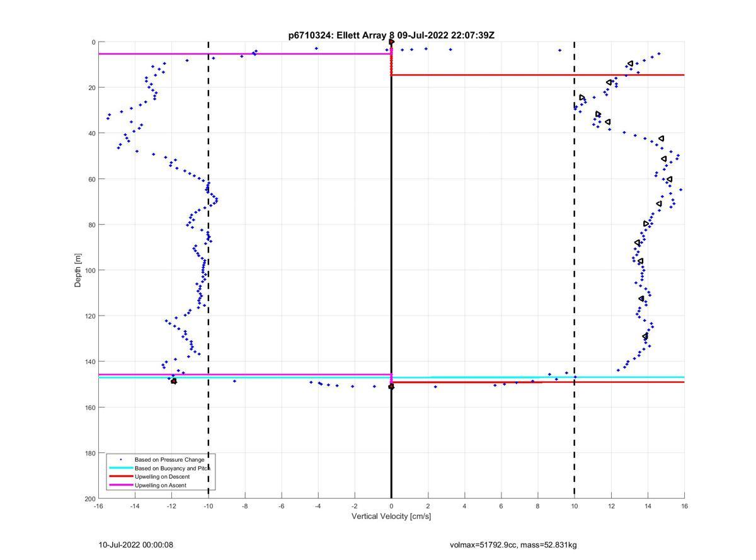Click the 0 tick on the velocity axis
The image size is (756, 560).
[x=391, y=506]
